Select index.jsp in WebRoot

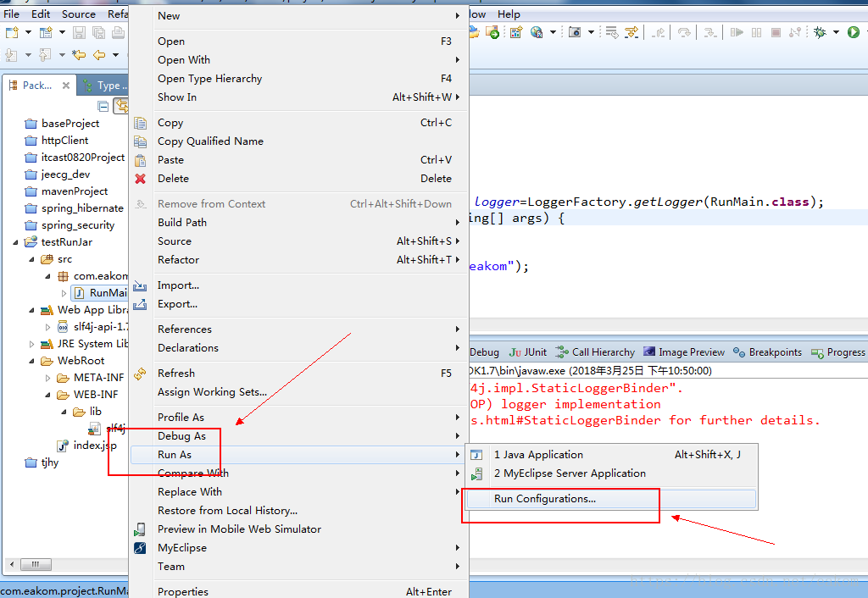click(87, 446)
